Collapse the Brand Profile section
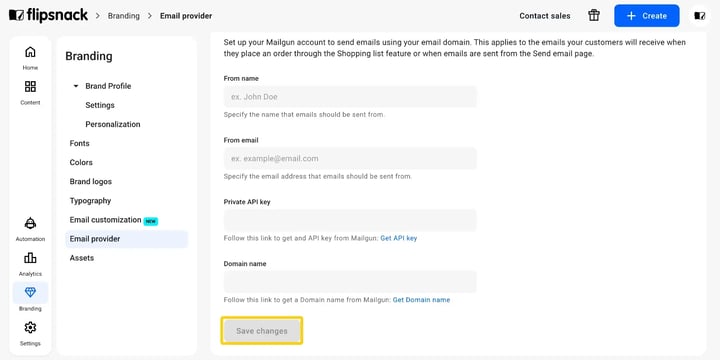 click(x=76, y=86)
